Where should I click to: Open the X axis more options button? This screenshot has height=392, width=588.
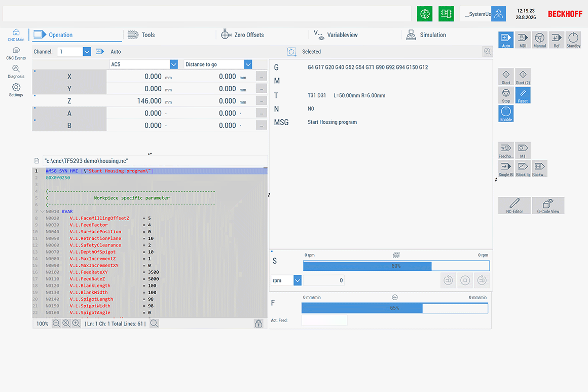[262, 77]
